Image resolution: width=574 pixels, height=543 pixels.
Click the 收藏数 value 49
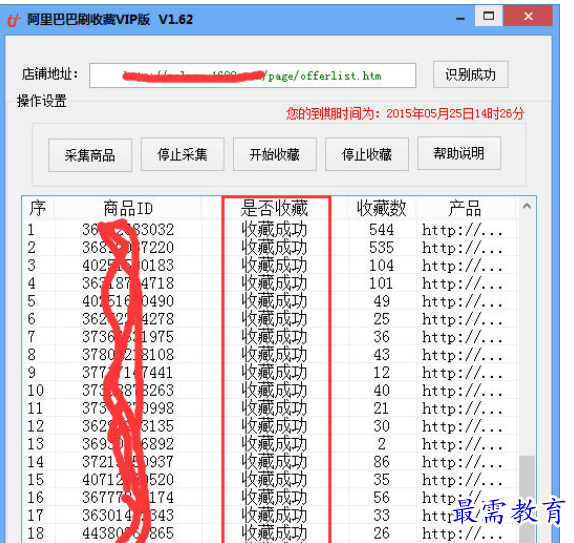(x=381, y=301)
